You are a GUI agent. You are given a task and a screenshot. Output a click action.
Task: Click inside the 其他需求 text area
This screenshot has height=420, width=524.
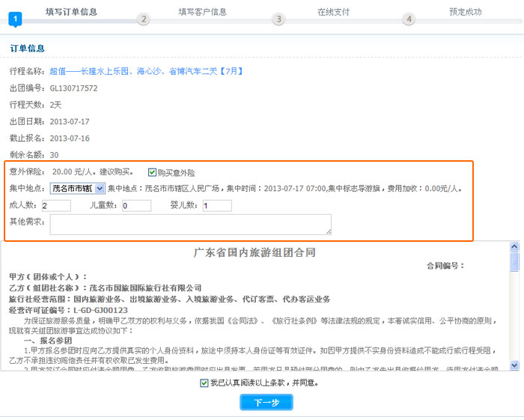(x=190, y=224)
